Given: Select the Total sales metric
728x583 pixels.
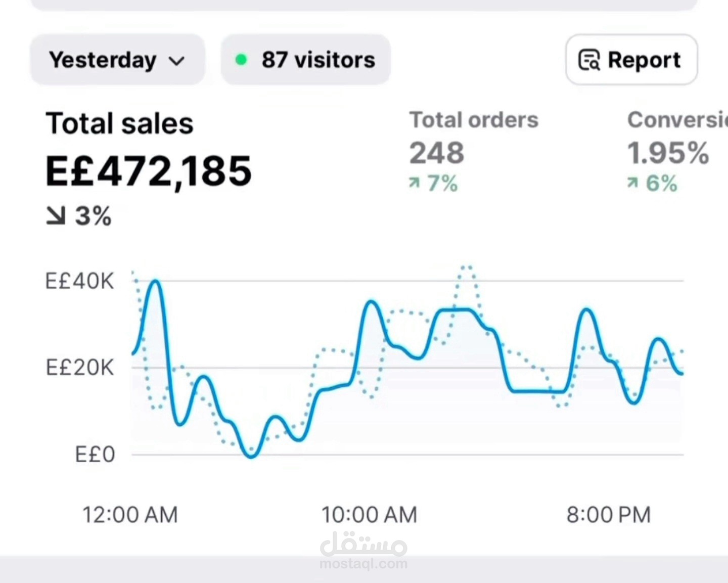Looking at the screenshot, I should (x=119, y=123).
